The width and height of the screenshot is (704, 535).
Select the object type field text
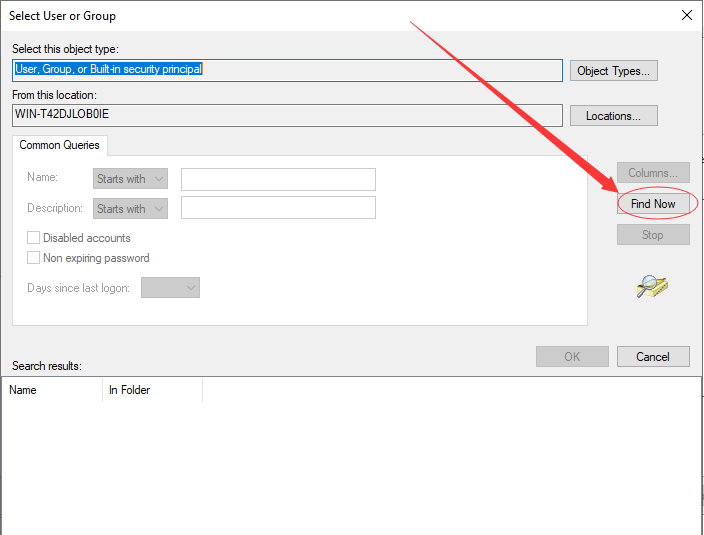287,70
